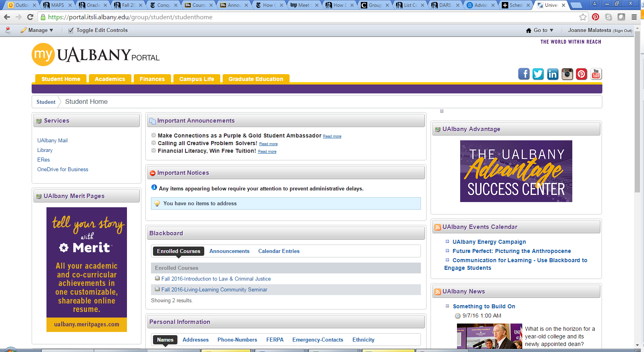Bookmark this page with the star icon
Screen dimensions: 644x352
tap(583, 17)
